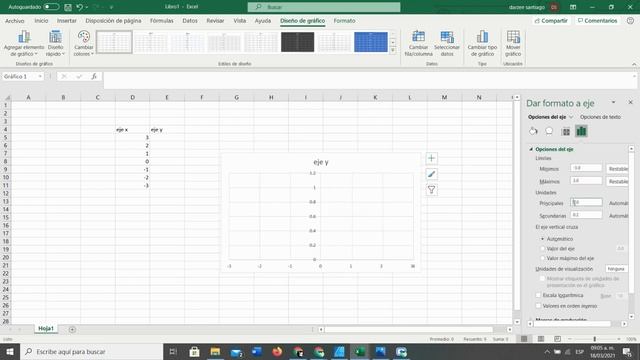This screenshot has height=360, width=640.
Task: Select the blue chart style thumbnail
Action: pyautogui.click(x=371, y=42)
